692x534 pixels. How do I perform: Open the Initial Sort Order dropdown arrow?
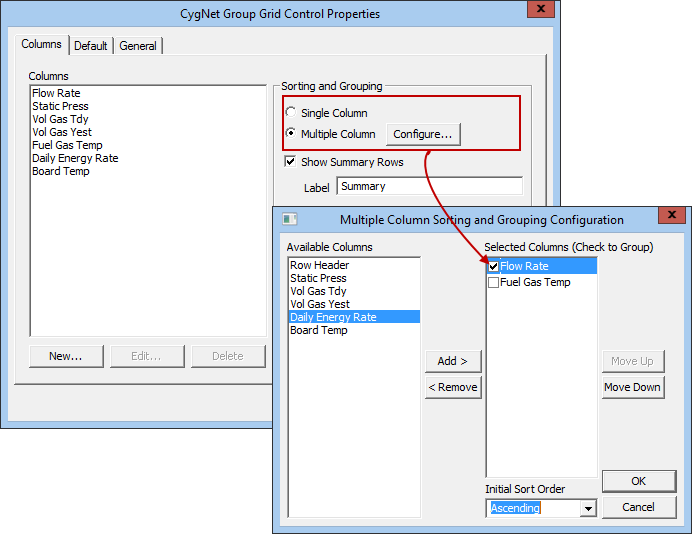[588, 508]
